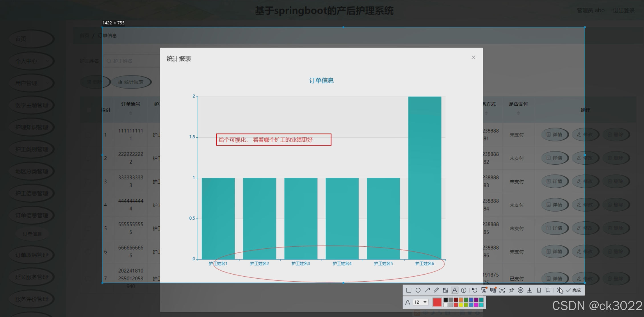Open the font size 12 dropdown

(x=420, y=302)
